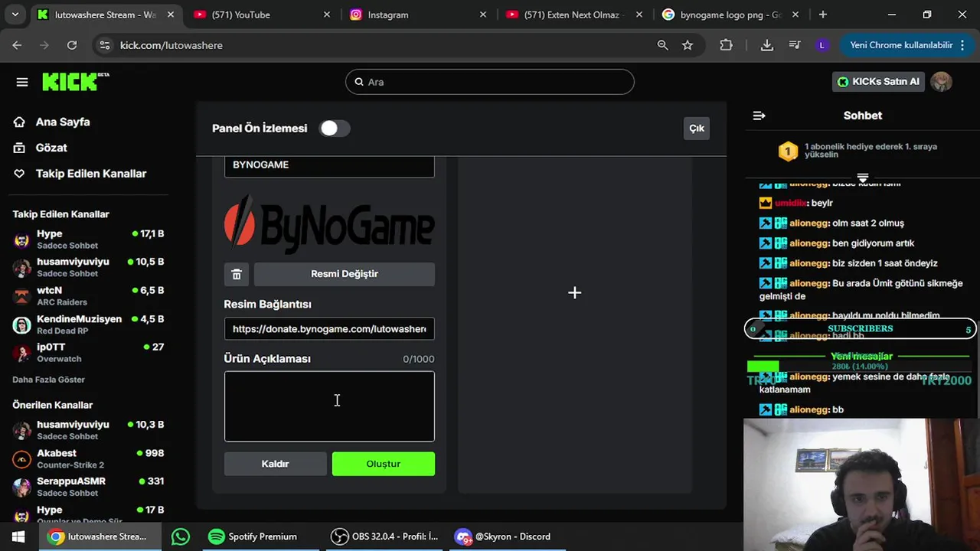Reload the page
980x551 pixels.
(x=72, y=45)
